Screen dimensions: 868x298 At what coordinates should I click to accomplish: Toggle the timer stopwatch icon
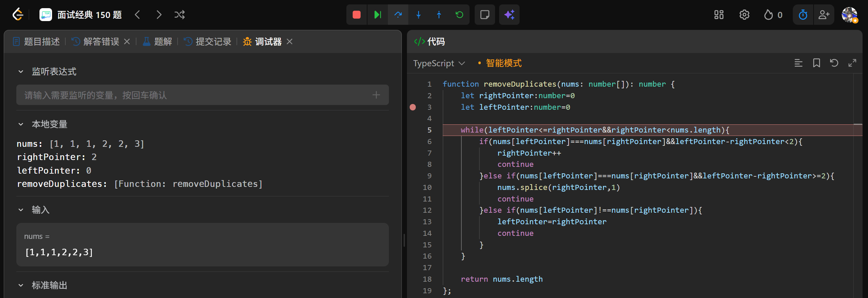click(803, 15)
